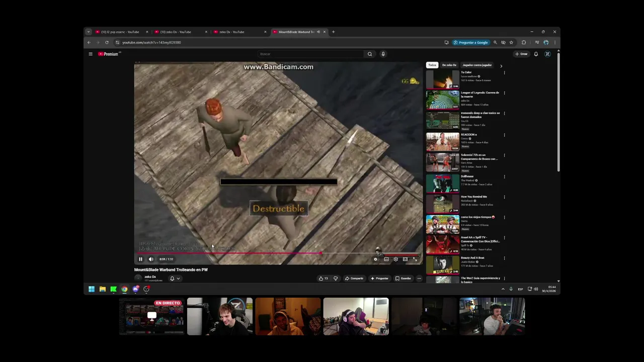Select the De zeko Dx filter chip
This screenshot has height=362, width=644.
click(x=449, y=65)
